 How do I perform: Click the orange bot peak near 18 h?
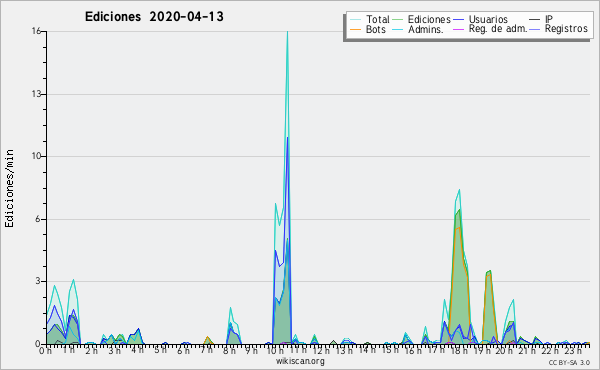[x=458, y=229]
